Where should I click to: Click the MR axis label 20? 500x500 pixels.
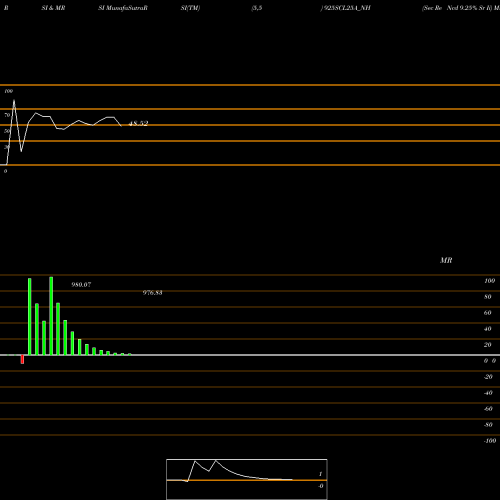click(x=488, y=345)
